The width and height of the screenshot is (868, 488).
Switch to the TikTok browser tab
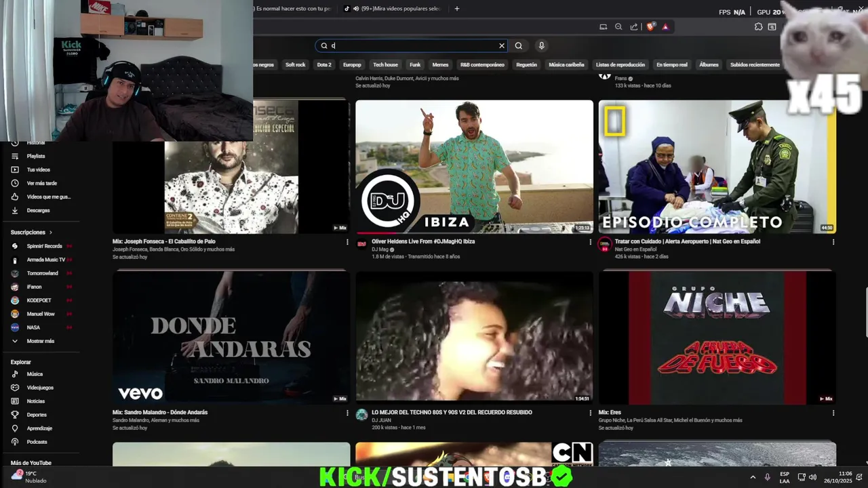tap(392, 9)
